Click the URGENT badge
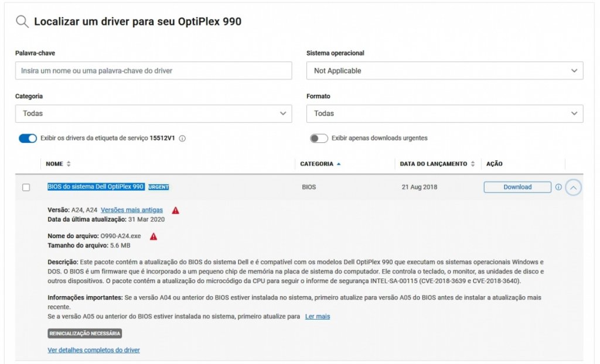 158,187
